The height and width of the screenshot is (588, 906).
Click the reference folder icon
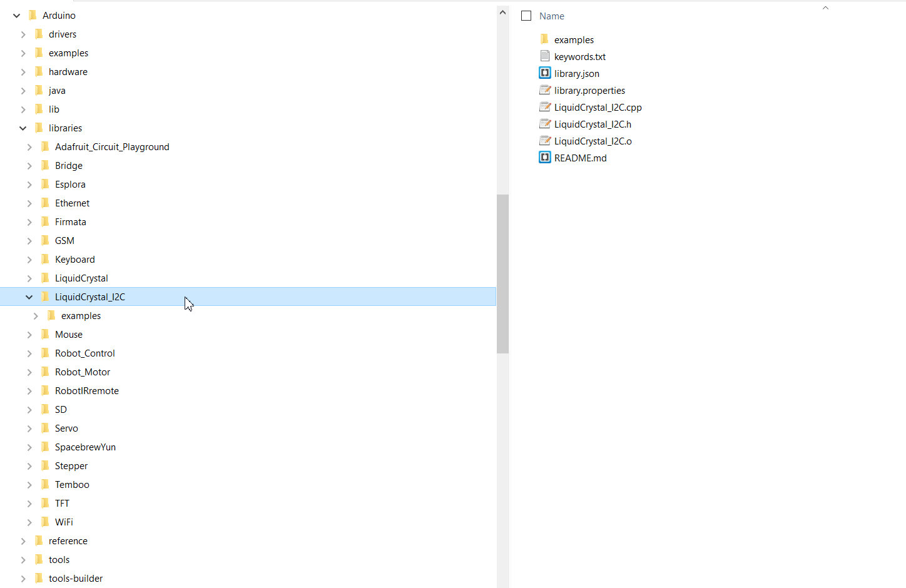point(39,540)
